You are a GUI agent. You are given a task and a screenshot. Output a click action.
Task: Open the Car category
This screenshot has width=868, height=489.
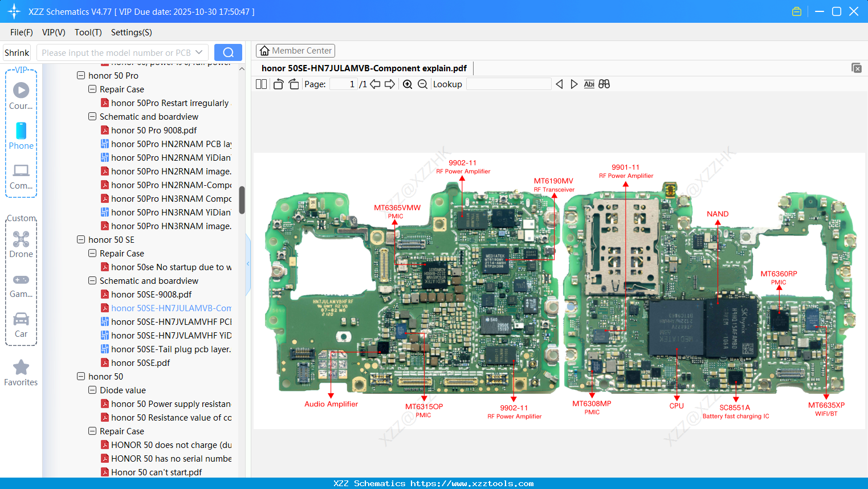pyautogui.click(x=21, y=325)
